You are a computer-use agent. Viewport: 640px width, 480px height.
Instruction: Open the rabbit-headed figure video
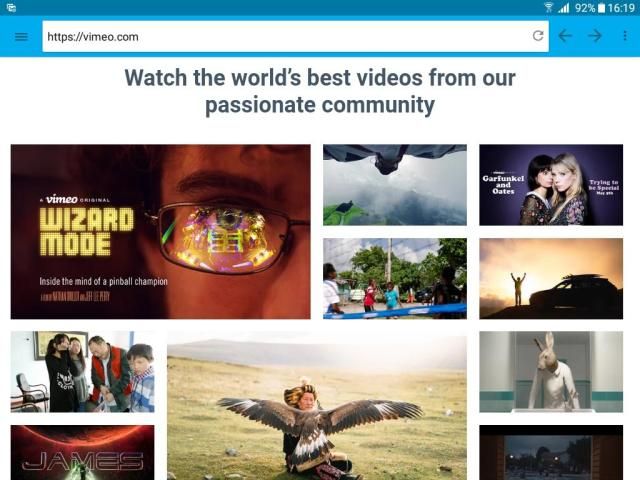tap(551, 372)
